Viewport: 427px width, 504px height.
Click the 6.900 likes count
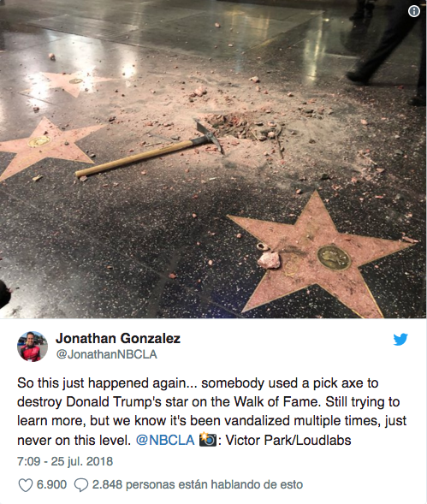pyautogui.click(x=51, y=484)
